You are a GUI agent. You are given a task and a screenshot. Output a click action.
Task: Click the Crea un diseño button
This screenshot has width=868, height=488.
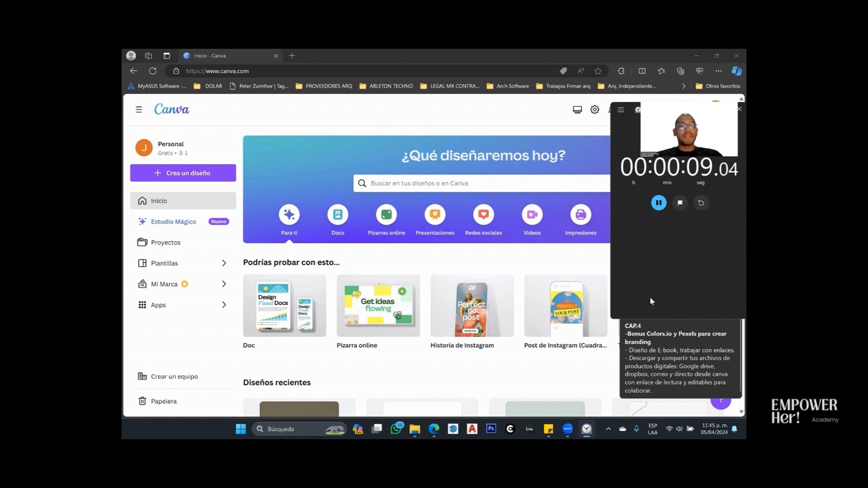pos(183,173)
